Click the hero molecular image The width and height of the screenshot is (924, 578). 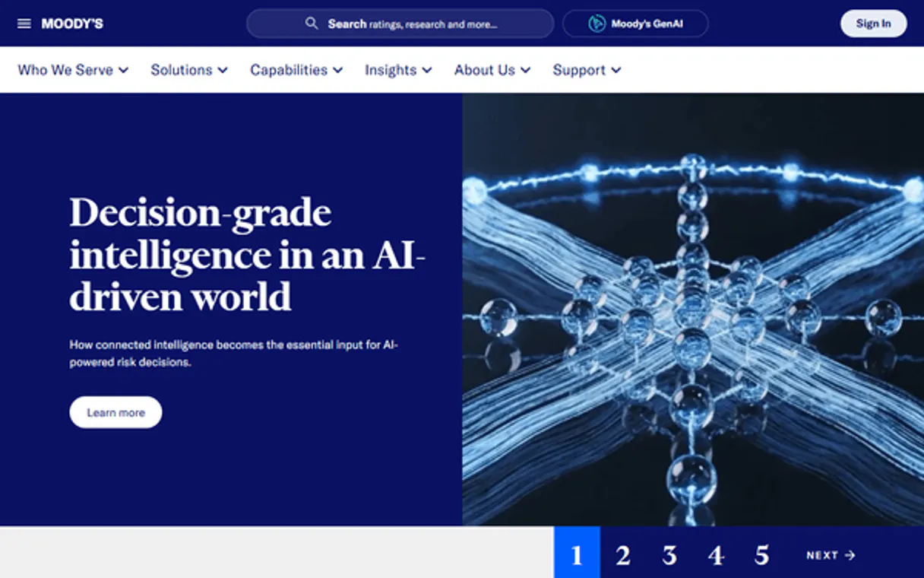coord(692,309)
